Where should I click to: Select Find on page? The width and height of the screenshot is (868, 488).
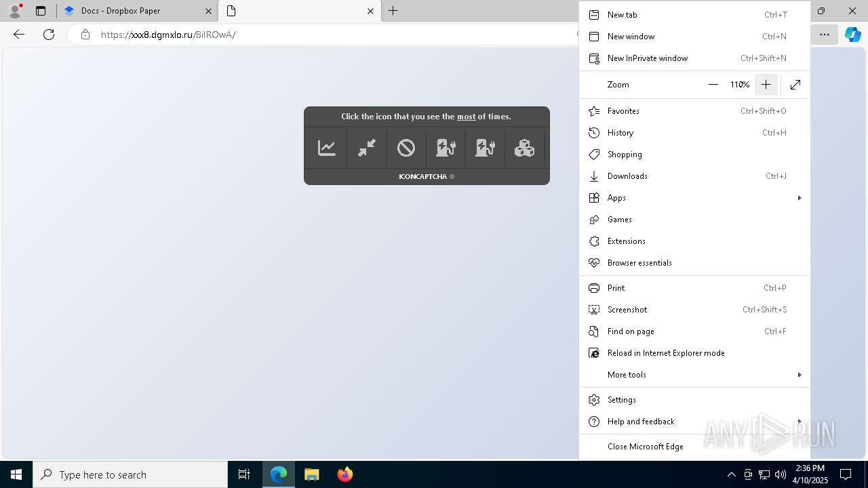(x=695, y=331)
